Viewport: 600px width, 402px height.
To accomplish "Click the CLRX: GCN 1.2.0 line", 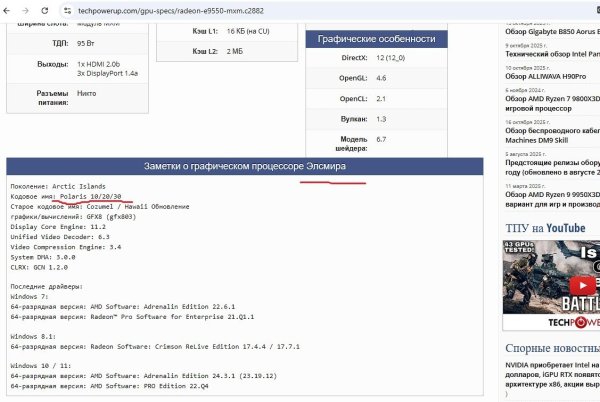I will pos(39,267).
